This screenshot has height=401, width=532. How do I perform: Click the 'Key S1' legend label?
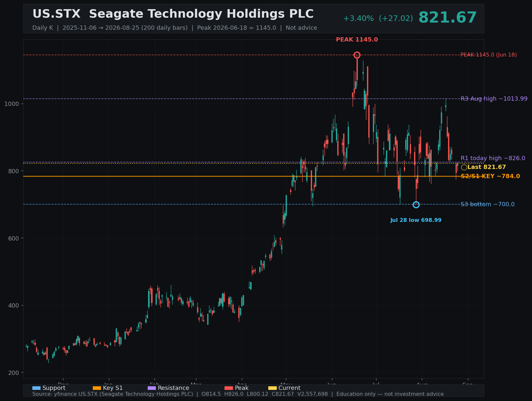point(113,388)
